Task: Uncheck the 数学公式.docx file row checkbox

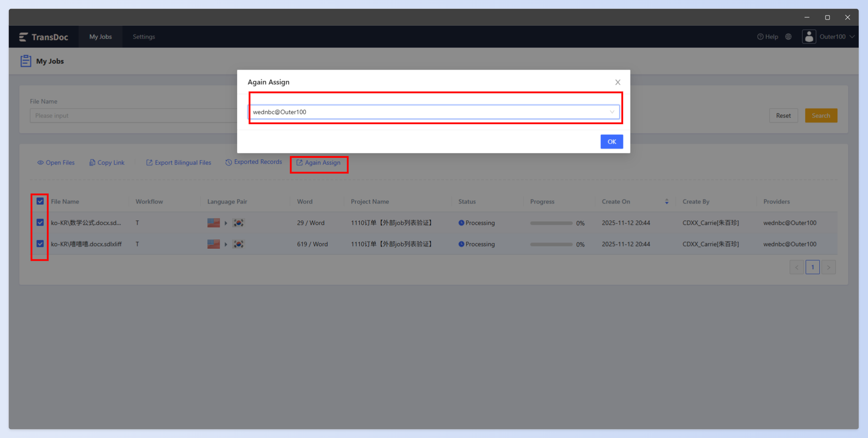Action: click(40, 223)
